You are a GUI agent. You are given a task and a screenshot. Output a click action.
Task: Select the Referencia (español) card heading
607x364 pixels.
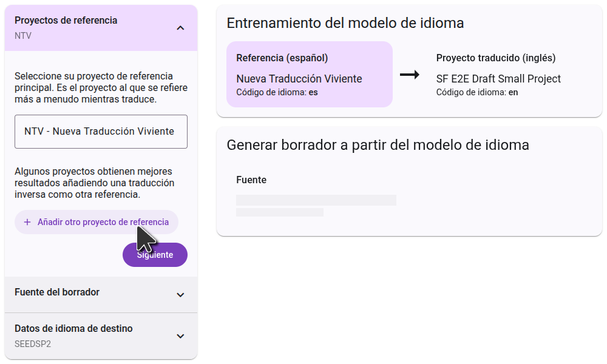(282, 58)
